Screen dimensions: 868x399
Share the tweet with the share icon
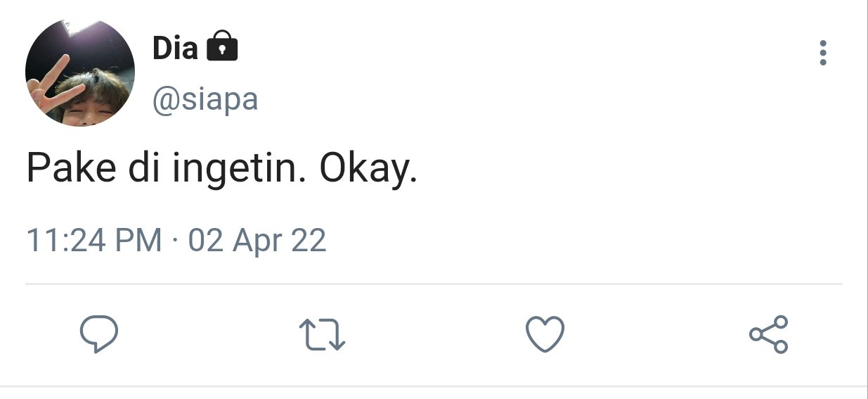[x=769, y=334]
